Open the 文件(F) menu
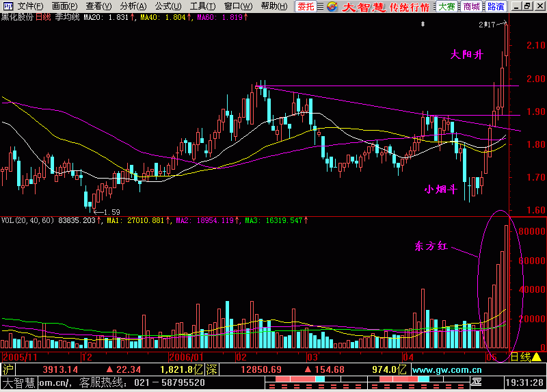This screenshot has width=547, height=392. (30, 6)
